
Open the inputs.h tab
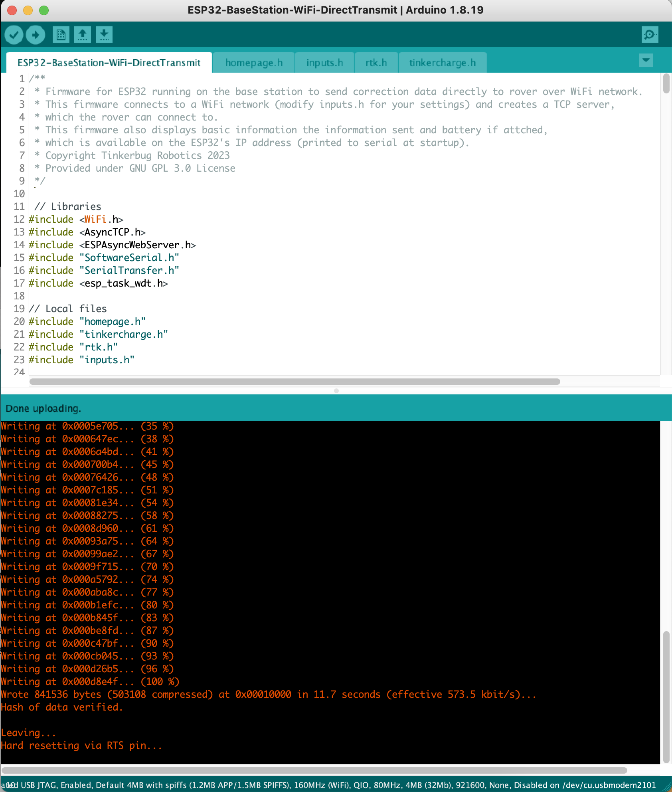(x=324, y=63)
